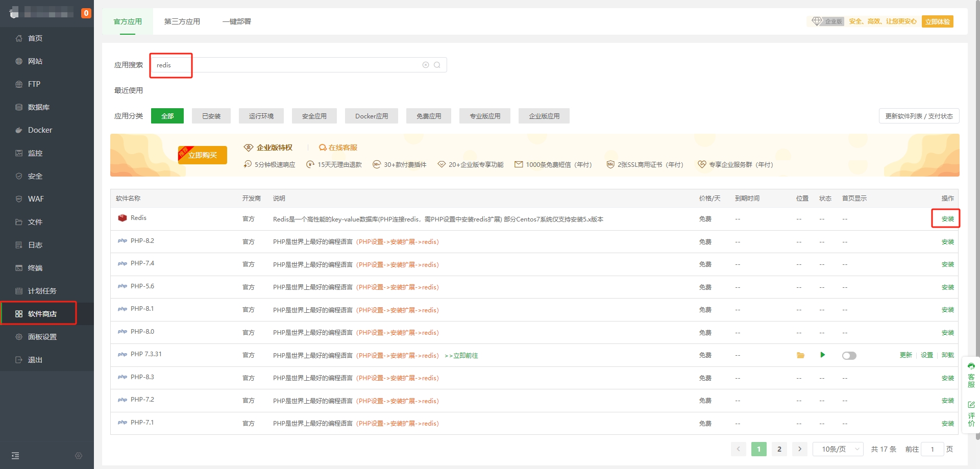Click the feedback rating floating icon
This screenshot has height=469, width=980.
(971, 414)
